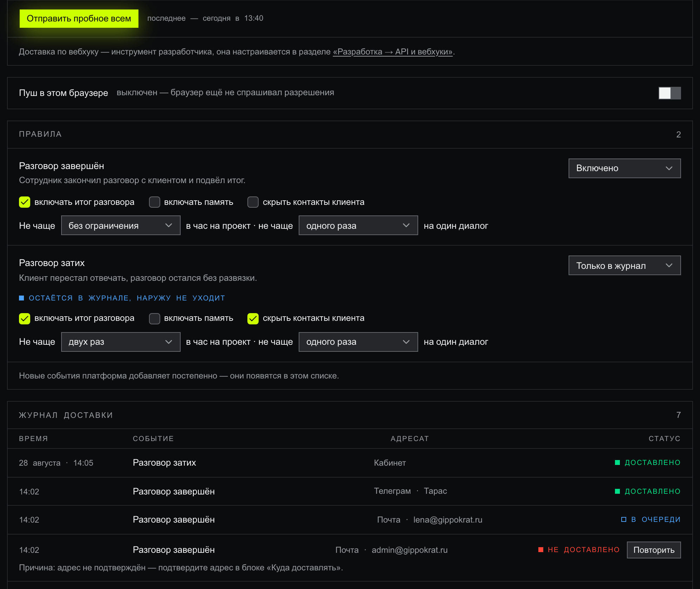Click «Повторить» for admin@gippokrat.ru delivery
The width and height of the screenshot is (700, 589).
(x=654, y=550)
